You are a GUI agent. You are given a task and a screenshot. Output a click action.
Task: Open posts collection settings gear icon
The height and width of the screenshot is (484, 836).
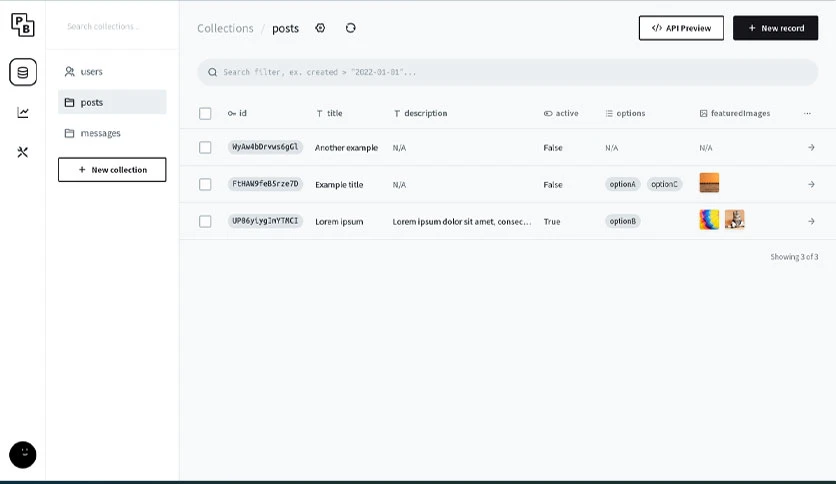pyautogui.click(x=320, y=28)
